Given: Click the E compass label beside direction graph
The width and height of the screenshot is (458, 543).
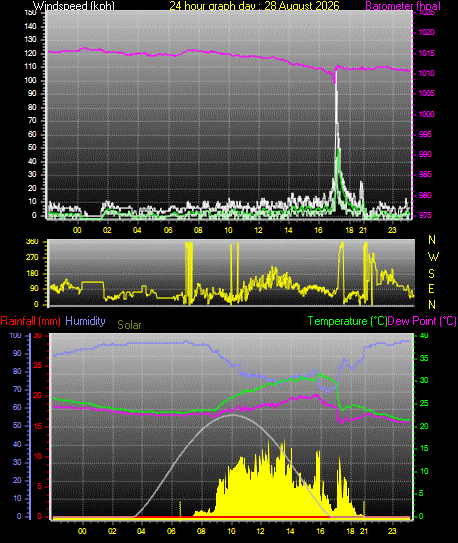Looking at the screenshot, I should [x=431, y=289].
